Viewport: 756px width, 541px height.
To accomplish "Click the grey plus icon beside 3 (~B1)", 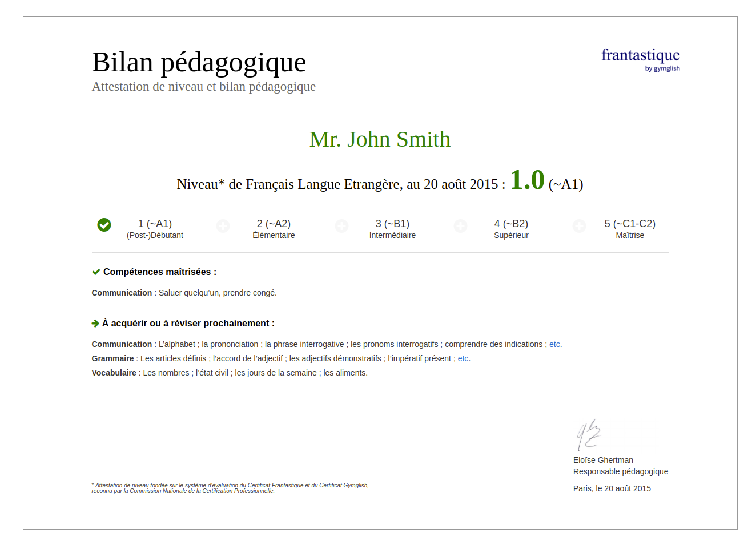I will (x=341, y=226).
